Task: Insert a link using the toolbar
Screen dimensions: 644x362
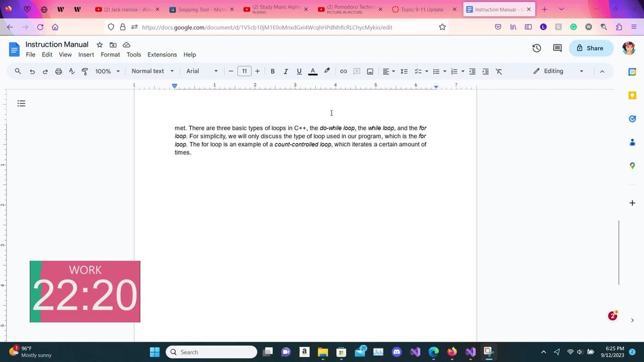Action: [343, 71]
